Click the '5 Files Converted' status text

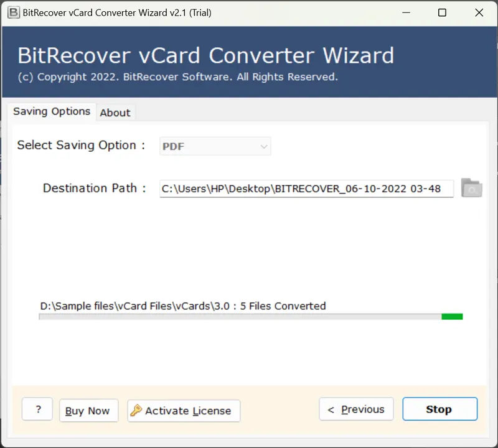283,306
